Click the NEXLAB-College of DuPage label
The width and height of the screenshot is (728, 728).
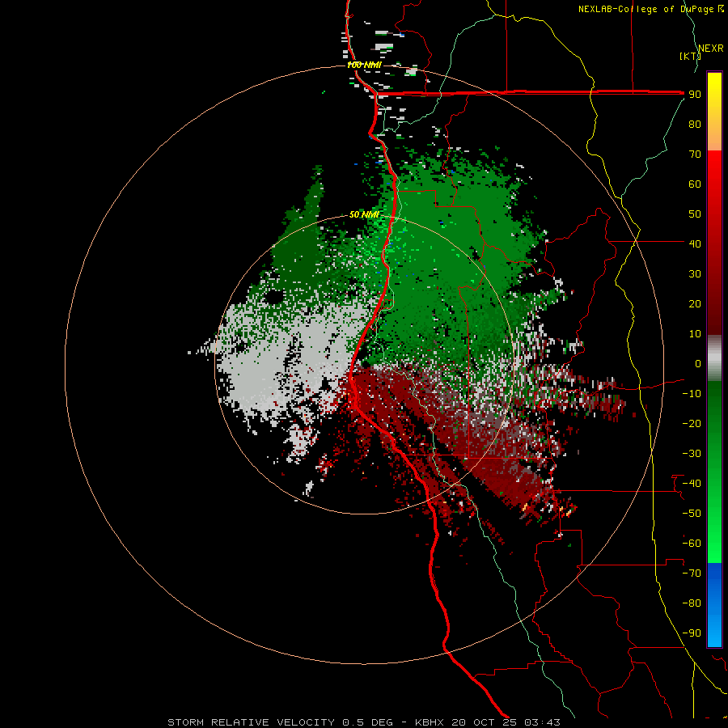651,9
